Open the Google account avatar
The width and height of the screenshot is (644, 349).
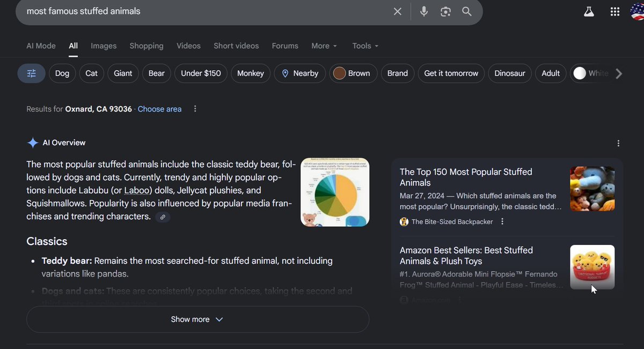tap(638, 11)
